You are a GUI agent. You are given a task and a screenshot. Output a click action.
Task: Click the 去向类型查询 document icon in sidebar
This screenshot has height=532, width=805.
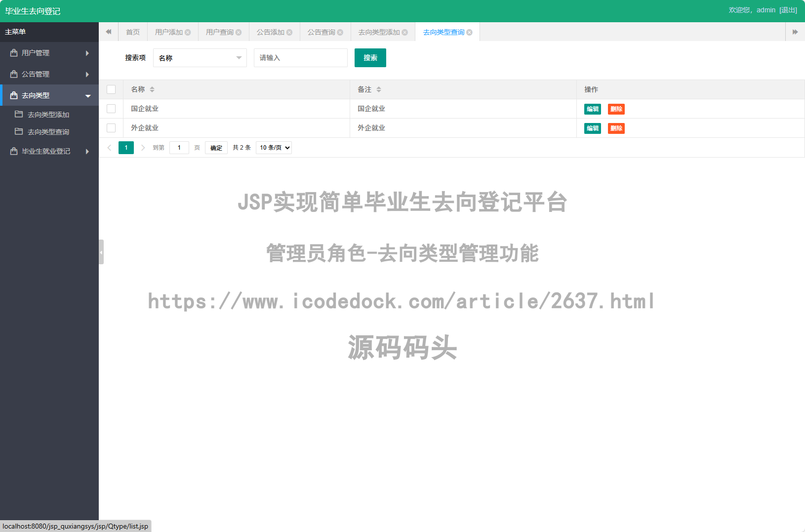pos(19,131)
